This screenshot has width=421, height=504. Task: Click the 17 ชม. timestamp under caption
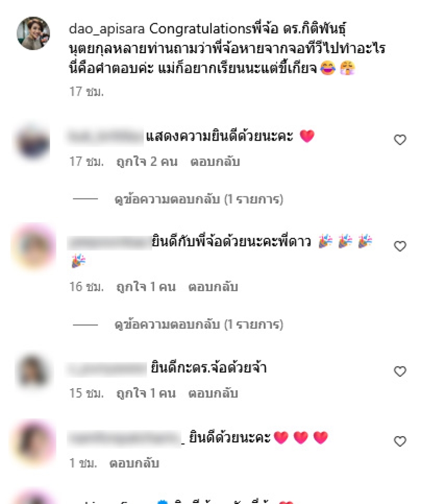[x=86, y=92]
